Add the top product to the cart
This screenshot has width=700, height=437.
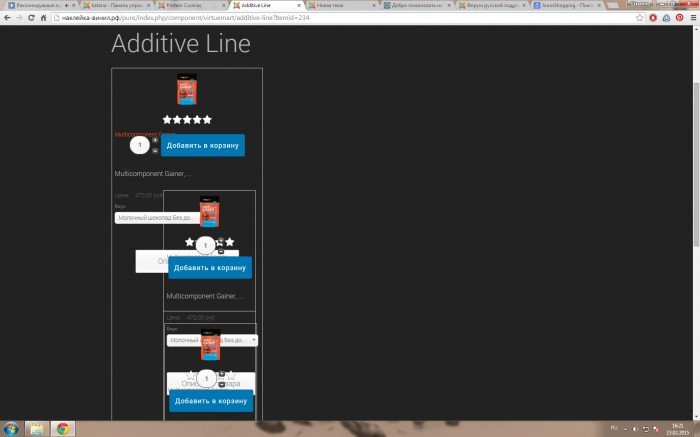click(203, 146)
